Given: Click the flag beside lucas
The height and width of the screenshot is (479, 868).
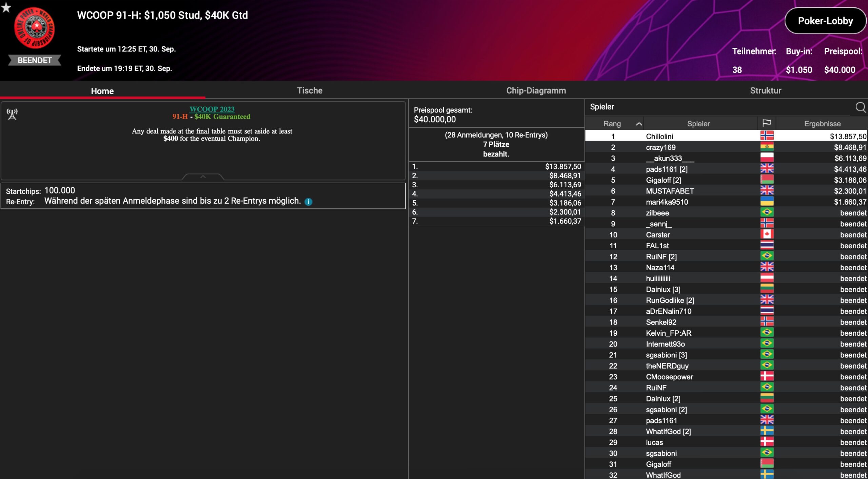Looking at the screenshot, I should [x=767, y=442].
